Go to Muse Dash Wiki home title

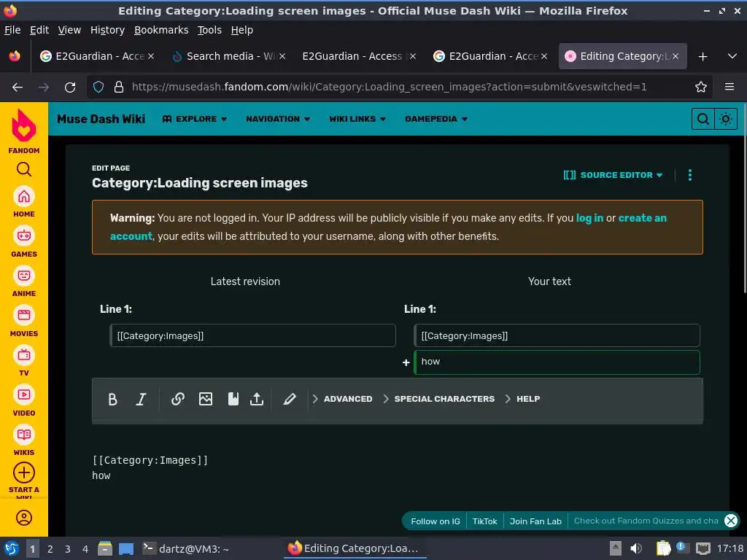[x=101, y=119]
